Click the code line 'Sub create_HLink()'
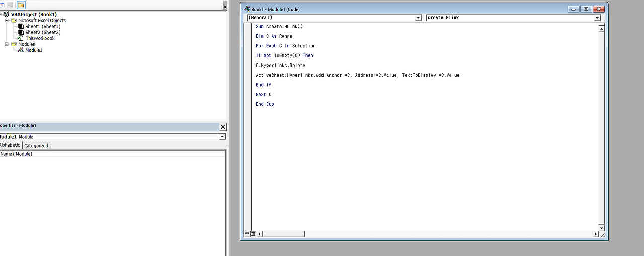The width and height of the screenshot is (644, 256). 279,27
